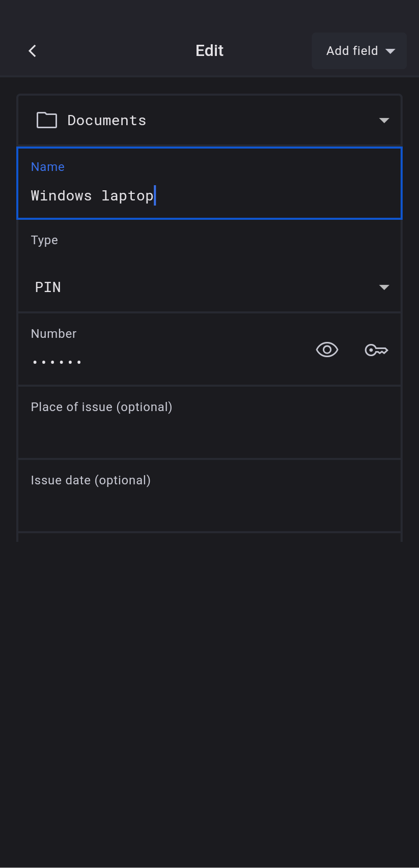Click the Place of issue (optional) label
This screenshot has width=419, height=868.
[101, 407]
